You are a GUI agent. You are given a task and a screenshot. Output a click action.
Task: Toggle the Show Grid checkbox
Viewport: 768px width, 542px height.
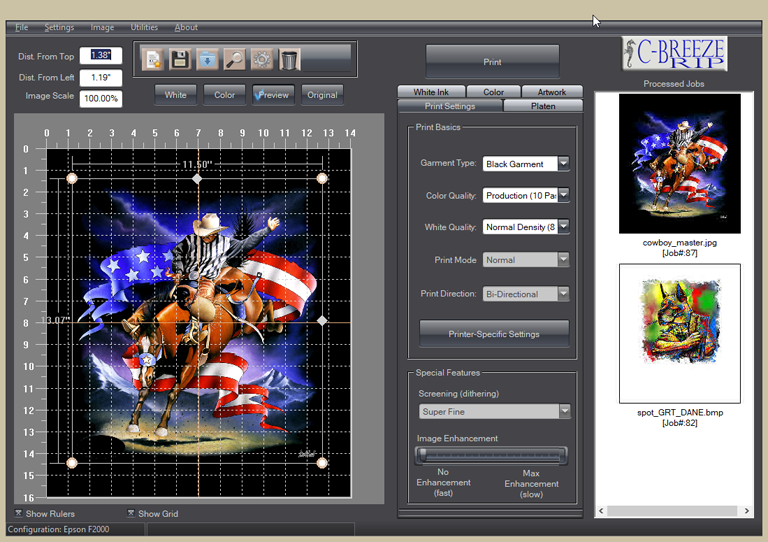click(131, 513)
